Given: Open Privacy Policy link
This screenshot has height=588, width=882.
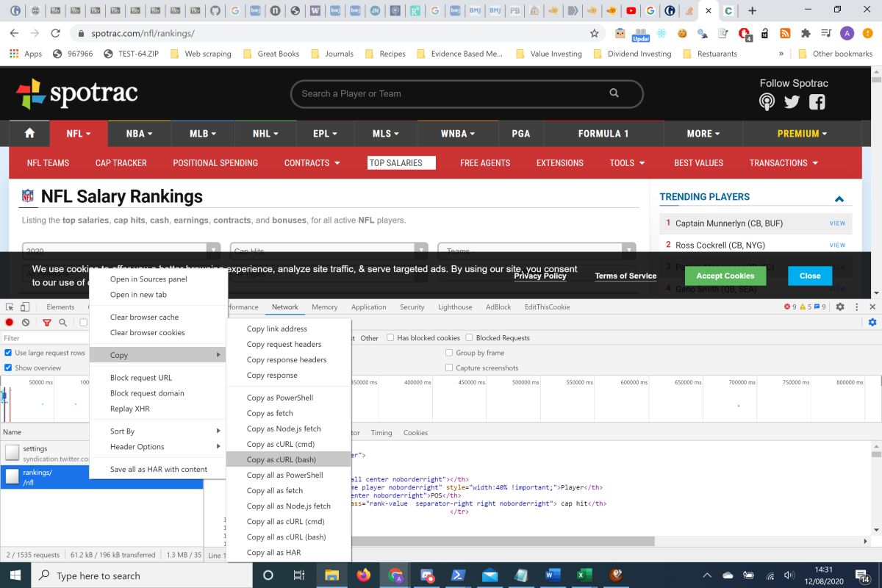Looking at the screenshot, I should click(x=540, y=276).
